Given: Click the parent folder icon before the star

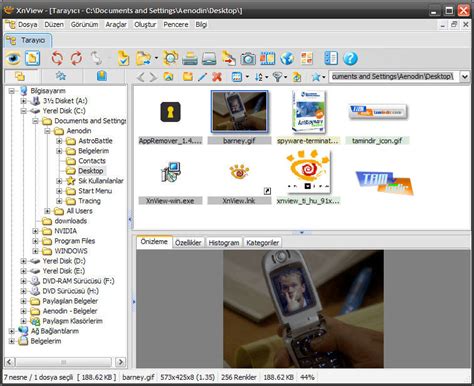Looking at the screenshot, I should click(297, 77).
